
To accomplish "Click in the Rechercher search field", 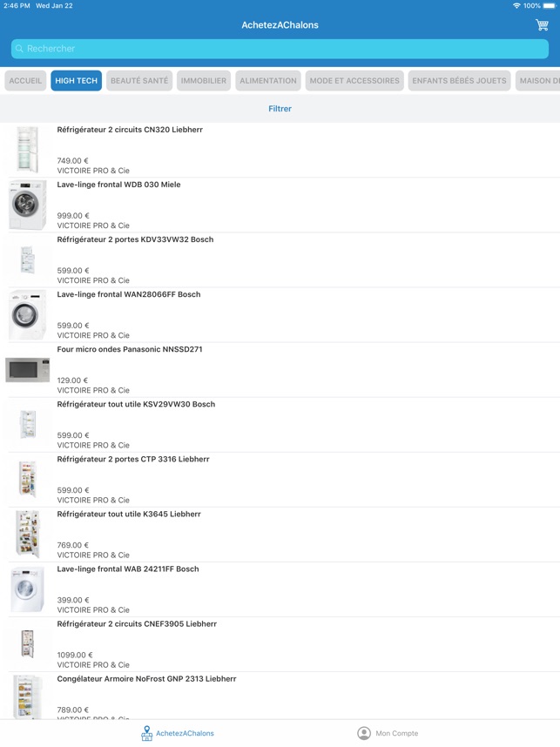I will [280, 49].
